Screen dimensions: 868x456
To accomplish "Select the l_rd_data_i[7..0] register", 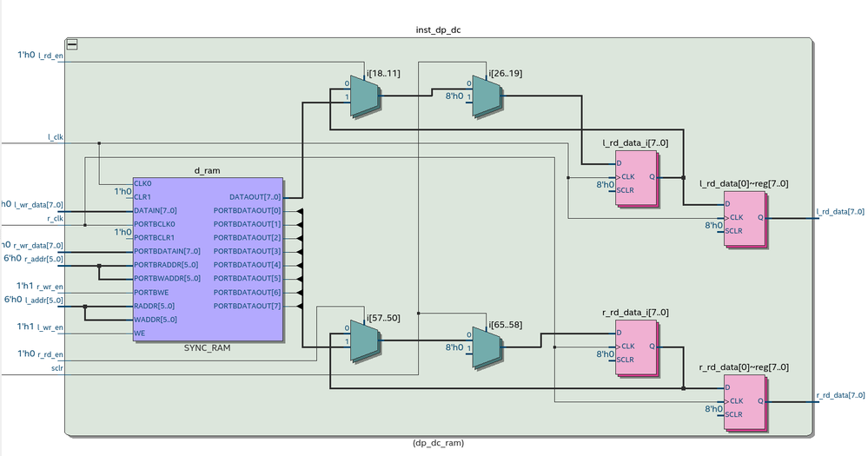I will pyautogui.click(x=637, y=178).
